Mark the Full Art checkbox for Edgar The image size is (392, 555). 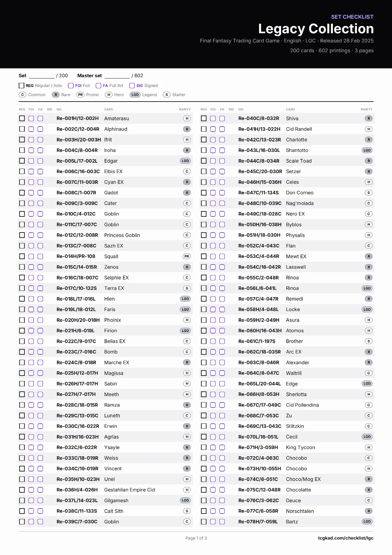point(40,161)
